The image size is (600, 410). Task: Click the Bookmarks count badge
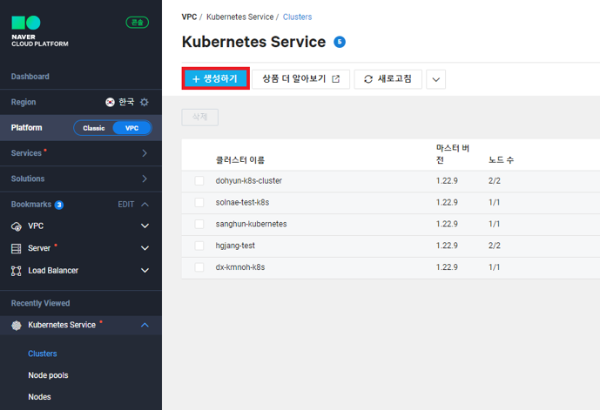59,205
